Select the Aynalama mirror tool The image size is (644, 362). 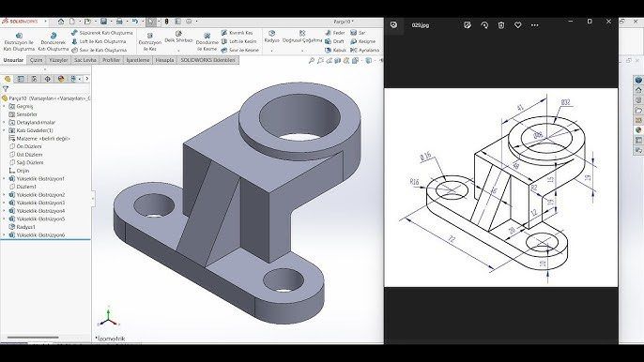click(x=364, y=50)
